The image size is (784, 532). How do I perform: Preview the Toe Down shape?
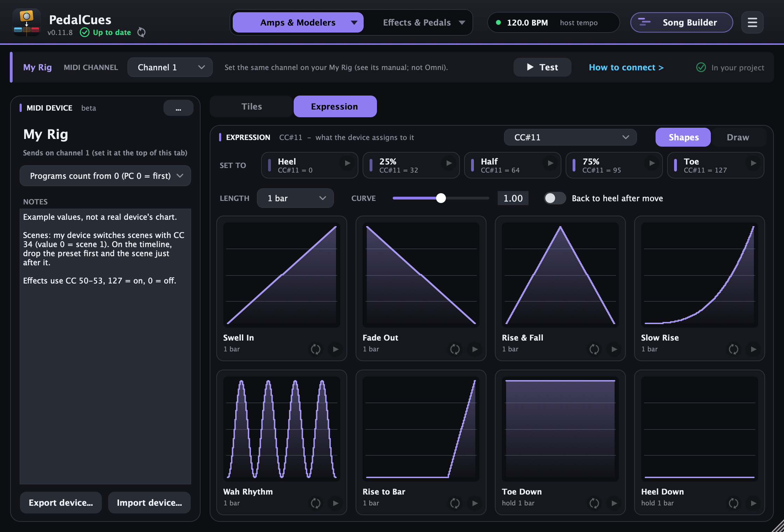(x=614, y=503)
